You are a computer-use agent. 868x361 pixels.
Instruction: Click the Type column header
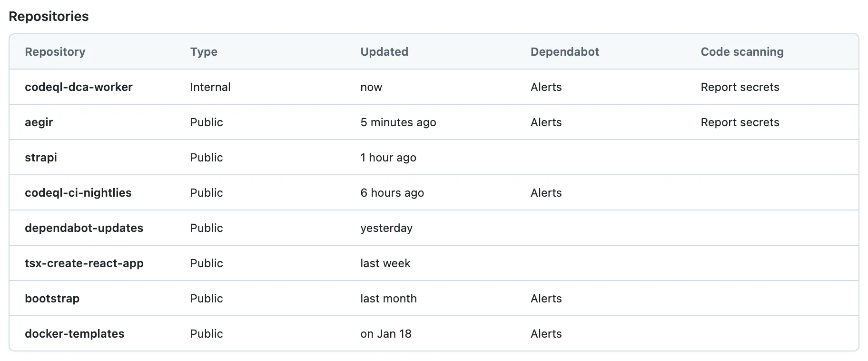(204, 52)
